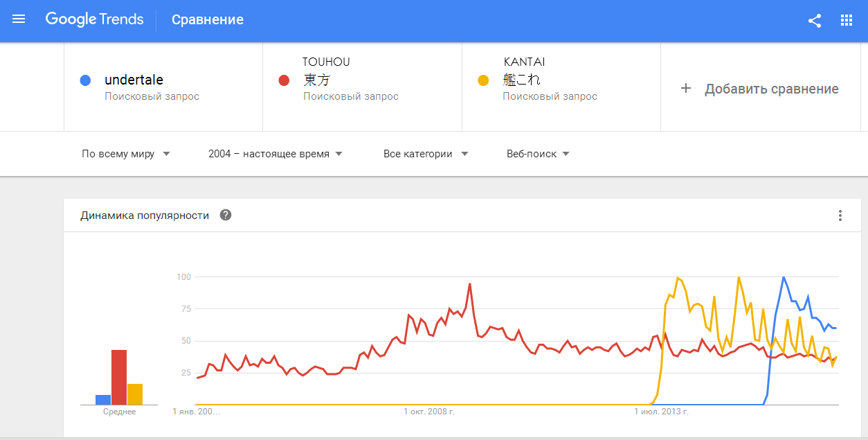Viewport: 868px width, 440px height.
Task: Edit the 東方 search term
Action: click(317, 80)
